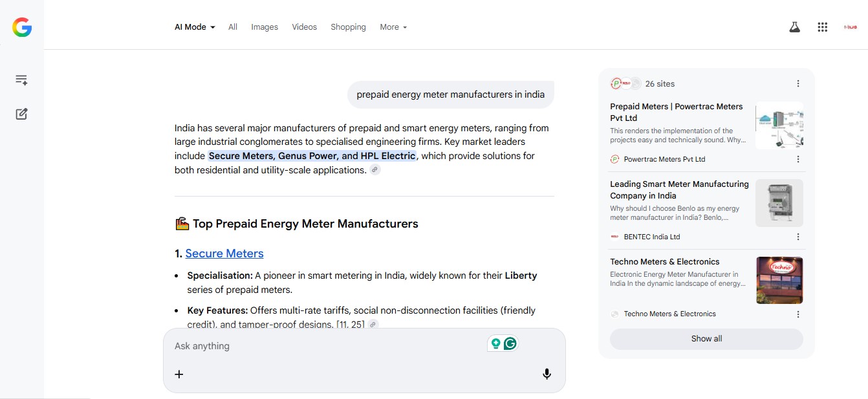This screenshot has height=399, width=868.
Task: Click the source link chip after Key Features
Action: point(373,324)
